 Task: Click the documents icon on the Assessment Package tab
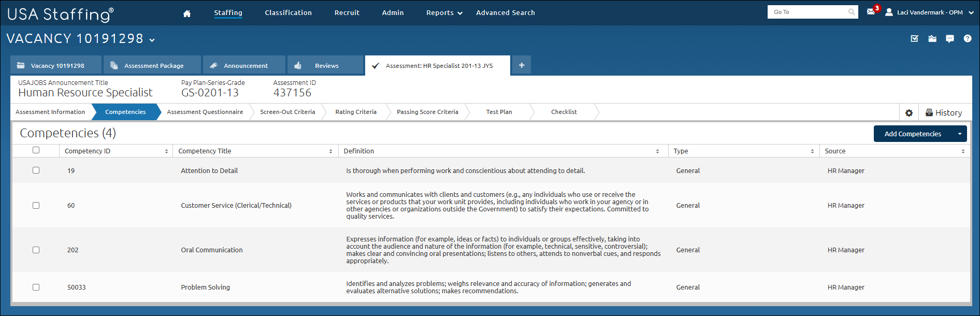coord(114,65)
